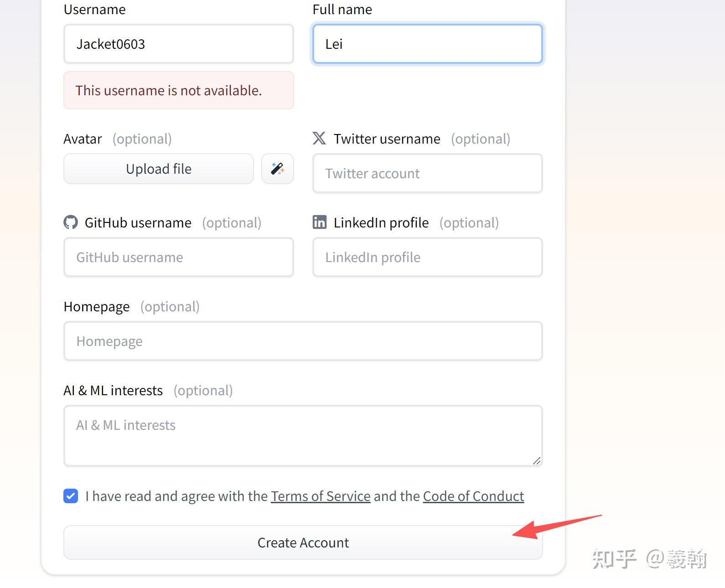Click into the Full name field
This screenshot has width=725, height=588.
(x=427, y=44)
